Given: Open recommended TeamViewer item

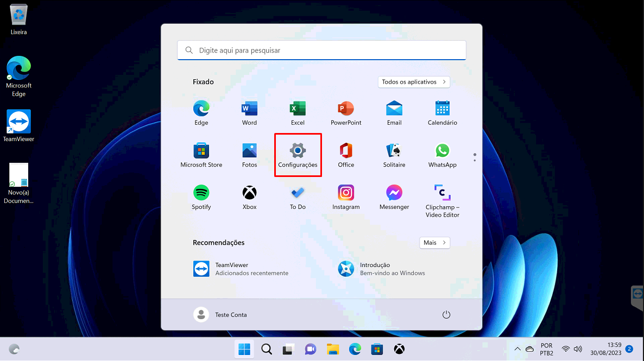Looking at the screenshot, I should coord(241,269).
